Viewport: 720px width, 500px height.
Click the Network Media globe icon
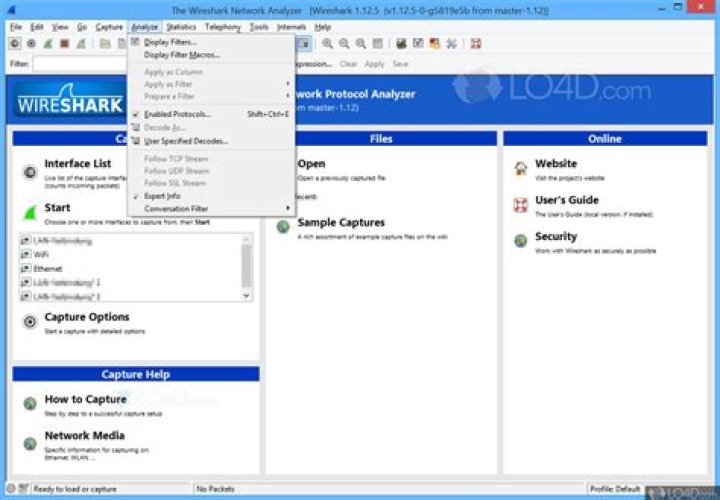point(29,440)
